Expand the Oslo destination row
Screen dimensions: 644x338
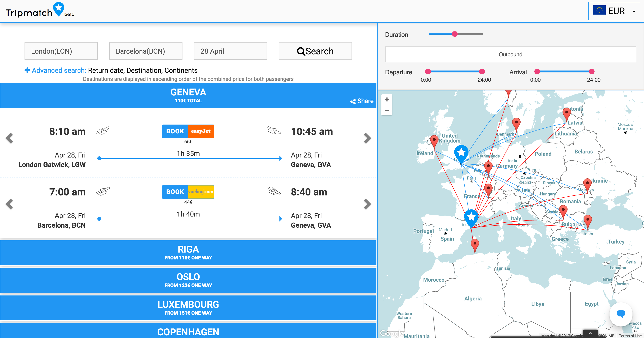tap(188, 280)
